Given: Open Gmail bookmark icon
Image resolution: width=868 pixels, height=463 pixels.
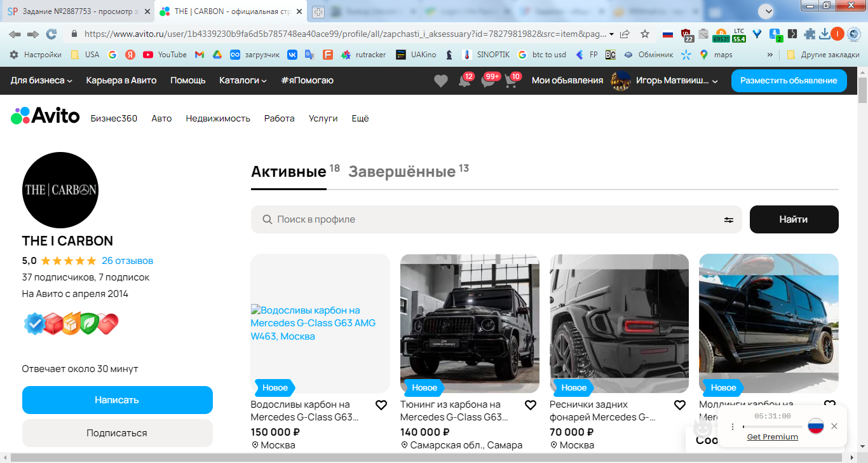Looking at the screenshot, I should (x=199, y=55).
